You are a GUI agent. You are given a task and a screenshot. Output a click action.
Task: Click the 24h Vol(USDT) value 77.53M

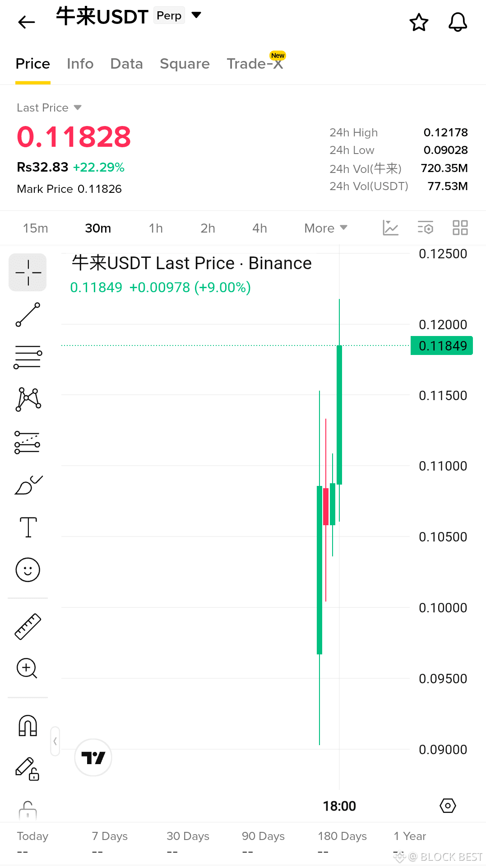pos(448,186)
